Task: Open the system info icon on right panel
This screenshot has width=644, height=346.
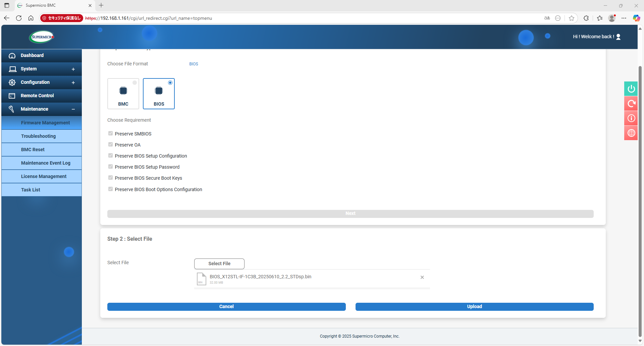Action: [631, 118]
